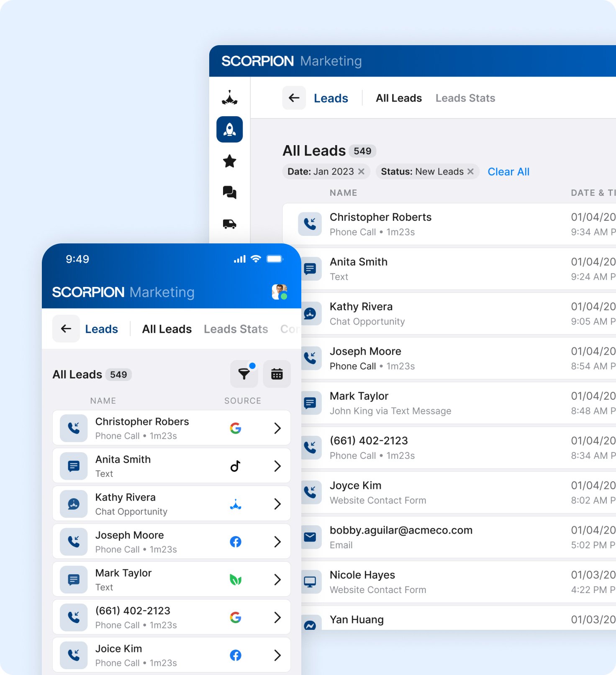Screen dimensions: 616x675
Task: Click chat icon for Kathy Rivera desktop row
Action: click(310, 313)
